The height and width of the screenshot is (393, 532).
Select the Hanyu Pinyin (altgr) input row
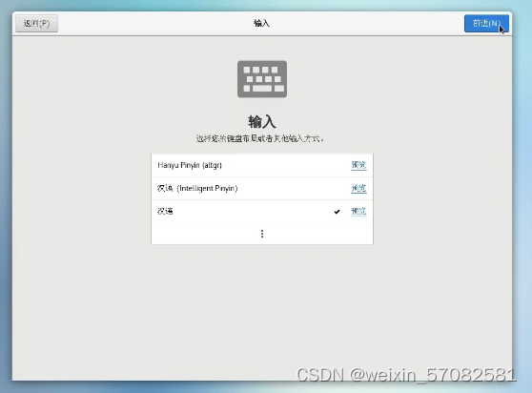262,165
